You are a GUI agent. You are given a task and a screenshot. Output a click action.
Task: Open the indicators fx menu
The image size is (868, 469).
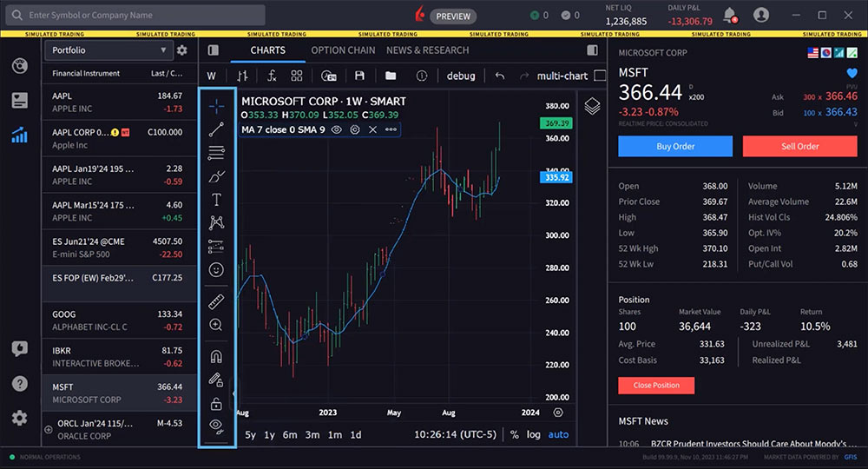click(x=272, y=76)
